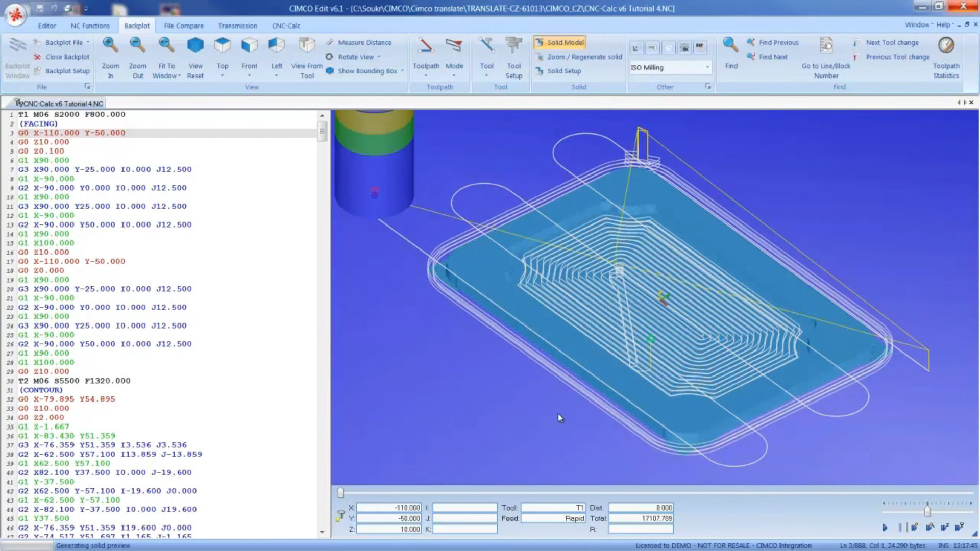Click the step-to-next-Z-move button
Image resolution: width=980 pixels, height=551 pixels.
pyautogui.click(x=944, y=528)
